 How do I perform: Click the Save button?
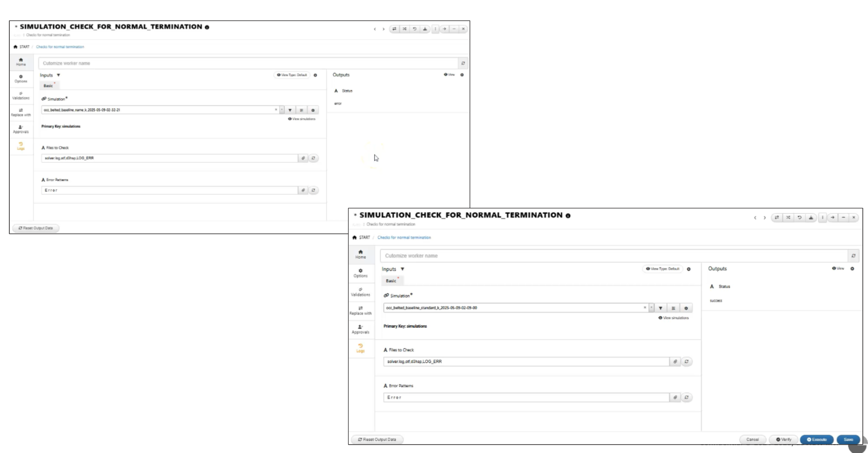848,439
